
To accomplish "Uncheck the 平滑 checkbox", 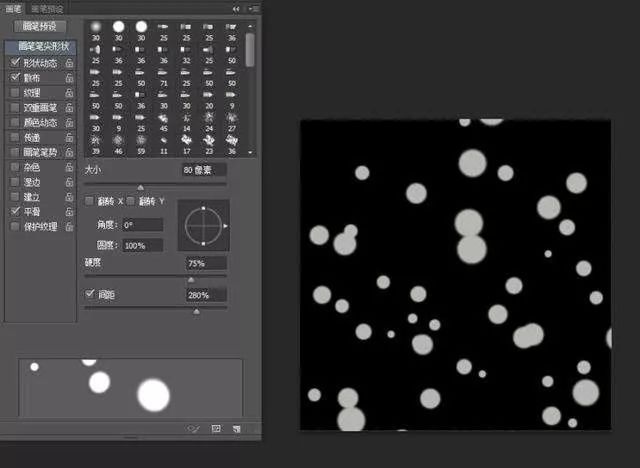I will [x=15, y=211].
